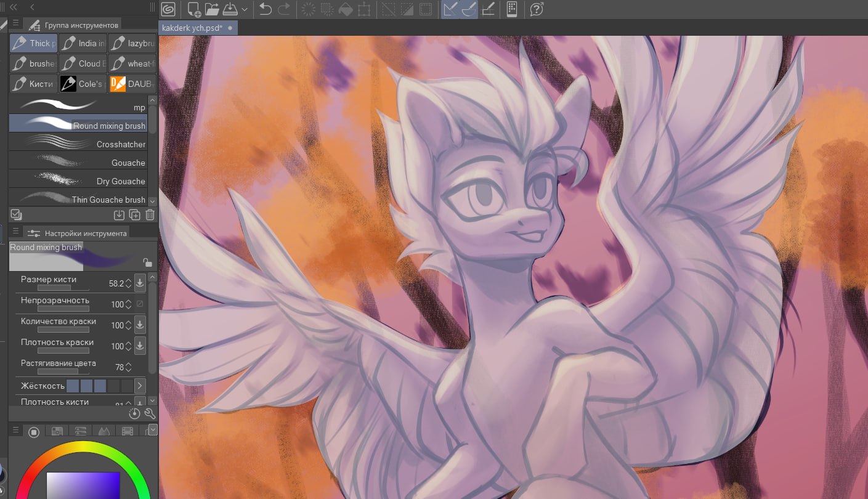Open a file with the folder icon
Viewport: 868px width, 499px height.
pos(212,9)
